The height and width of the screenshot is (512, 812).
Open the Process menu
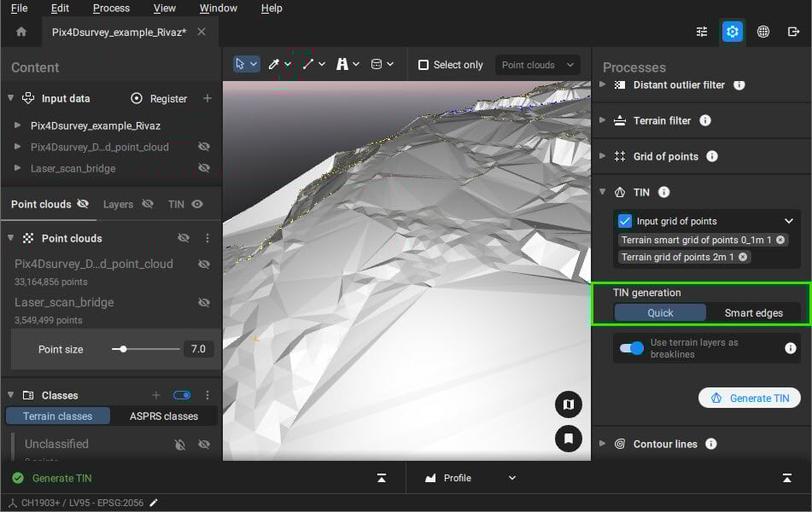(111, 9)
